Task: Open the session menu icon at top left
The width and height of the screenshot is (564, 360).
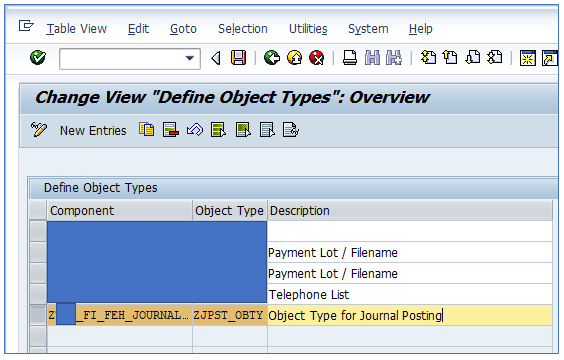Action: tap(26, 26)
